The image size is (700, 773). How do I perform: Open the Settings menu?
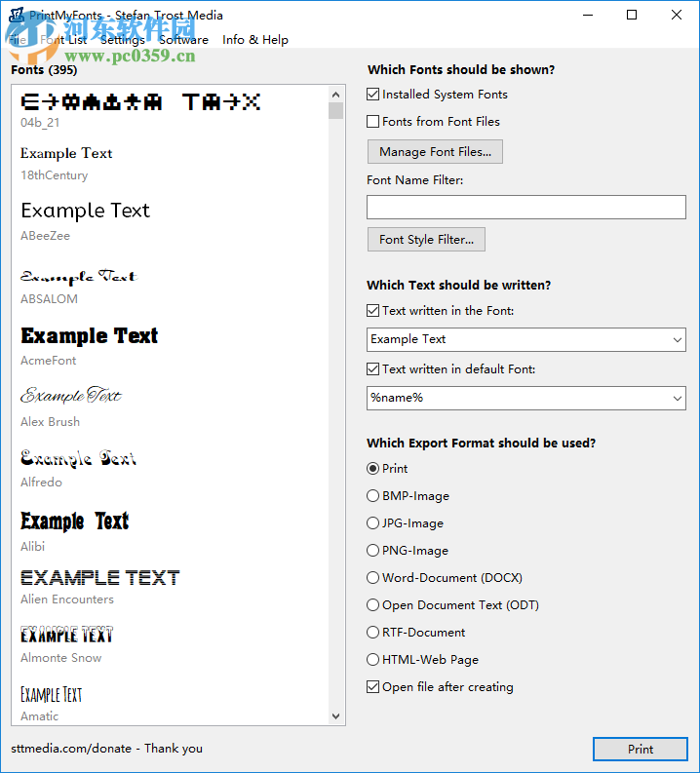[122, 40]
